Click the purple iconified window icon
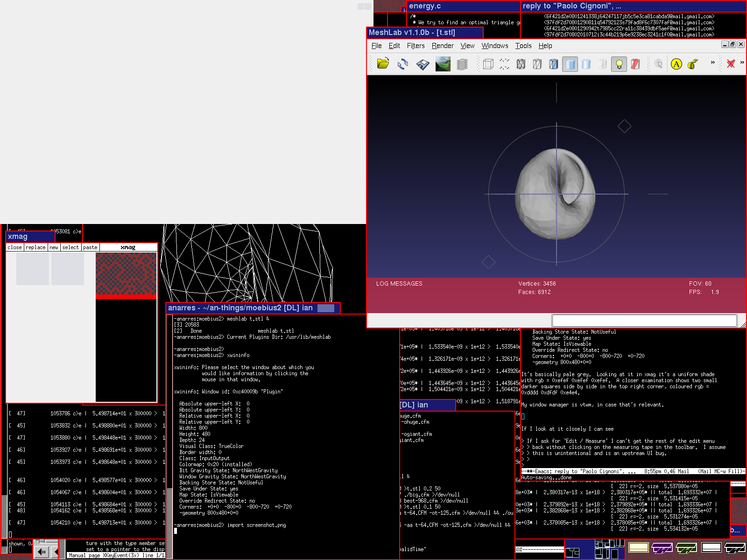The width and height of the screenshot is (747, 560). pos(662,547)
